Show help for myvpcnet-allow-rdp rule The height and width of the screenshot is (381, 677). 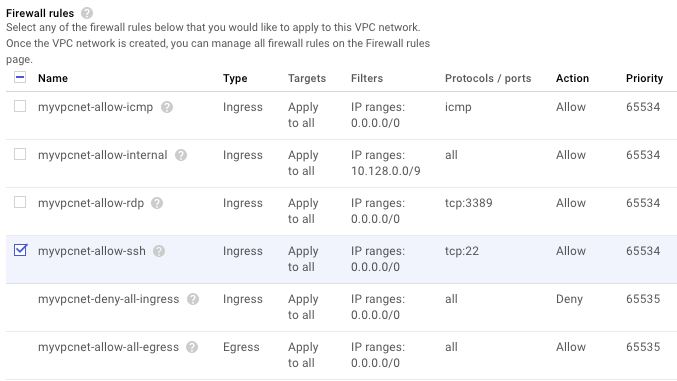(x=157, y=203)
